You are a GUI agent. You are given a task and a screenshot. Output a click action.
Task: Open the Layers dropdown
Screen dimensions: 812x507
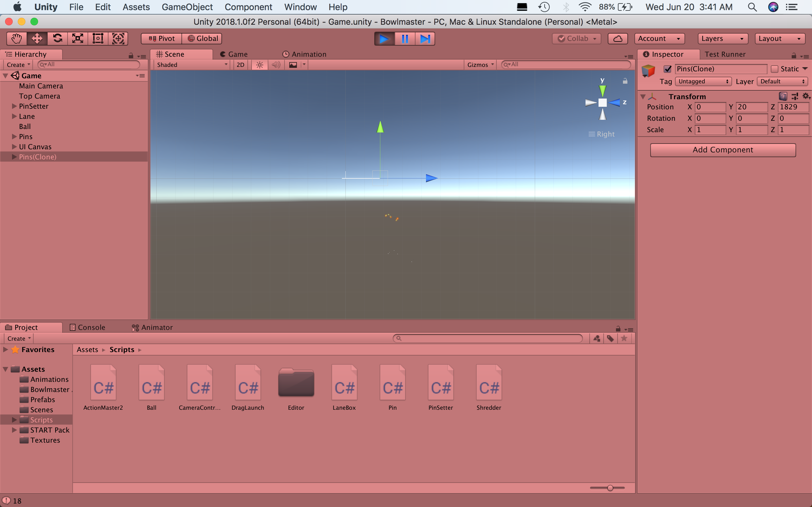[723, 39]
